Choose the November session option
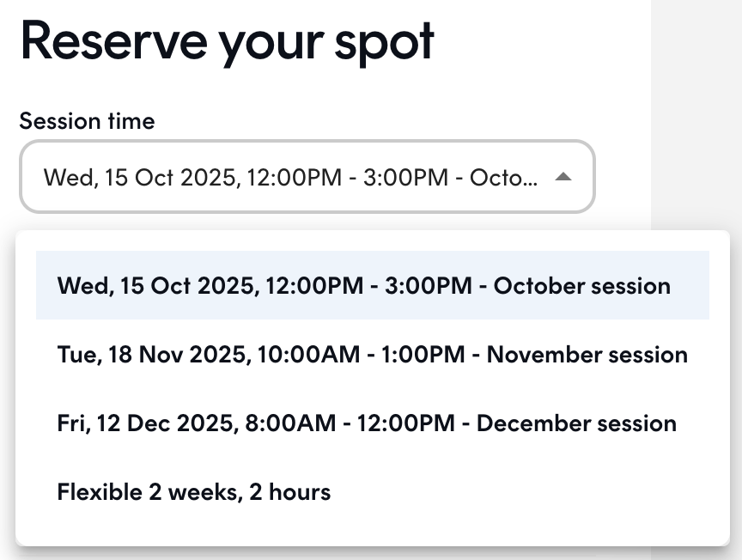The image size is (742, 560). [x=373, y=354]
